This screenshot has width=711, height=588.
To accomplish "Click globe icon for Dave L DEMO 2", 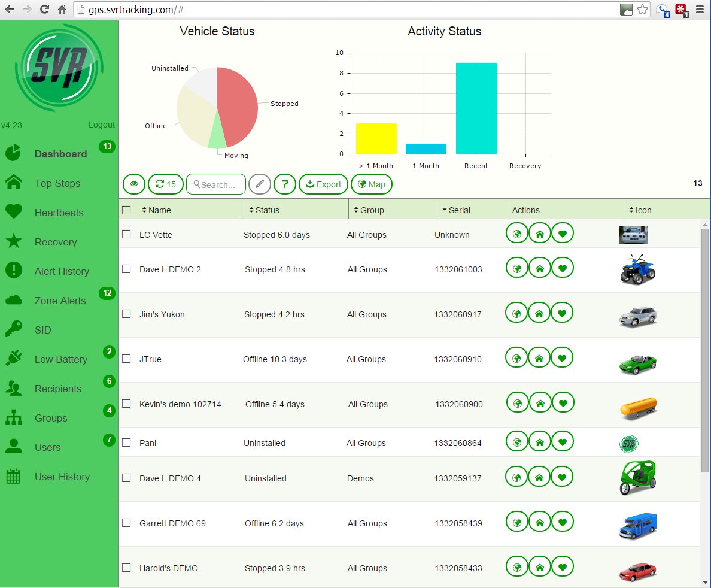I will pos(517,268).
